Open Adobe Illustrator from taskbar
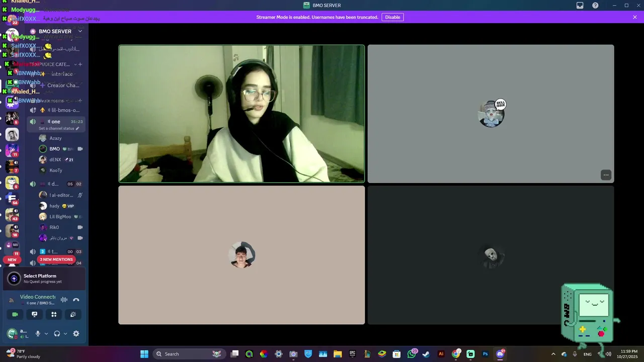This screenshot has height=362, width=644. pos(441,354)
